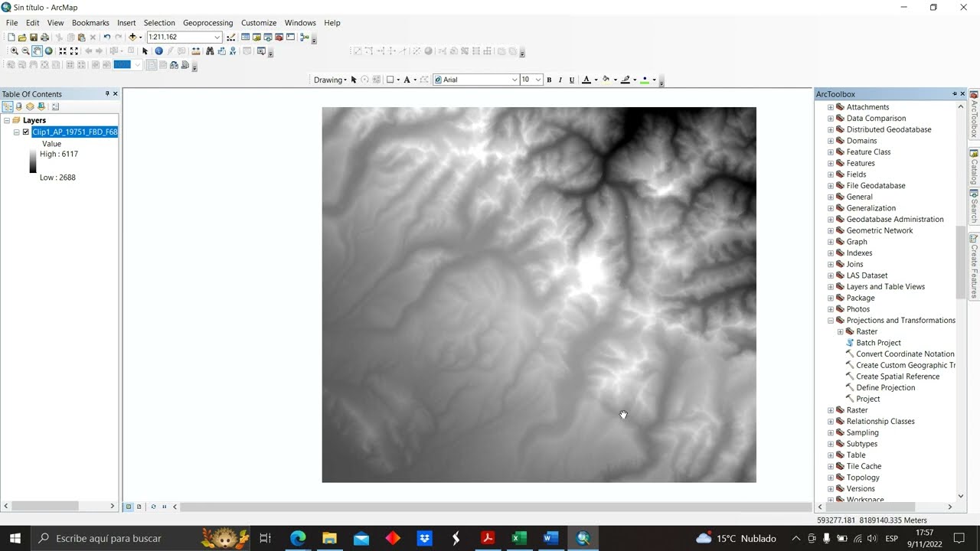Image resolution: width=980 pixels, height=551 pixels.
Task: Toggle italic text formatting
Action: pyautogui.click(x=560, y=80)
